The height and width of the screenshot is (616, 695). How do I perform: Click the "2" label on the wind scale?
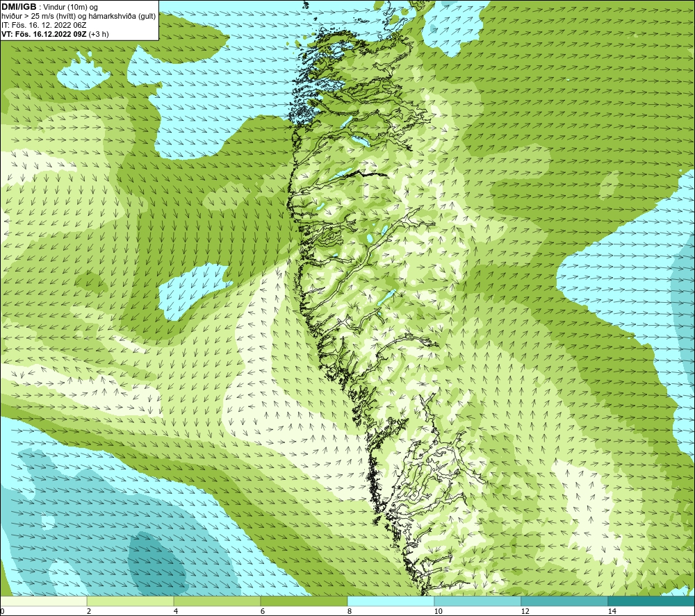point(89,611)
